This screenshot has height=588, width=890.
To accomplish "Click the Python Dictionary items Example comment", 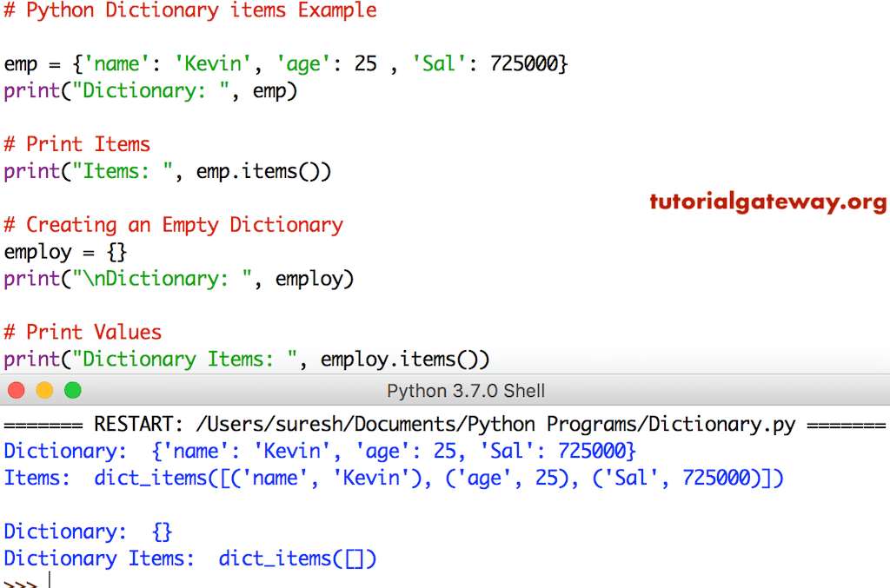I will [191, 11].
